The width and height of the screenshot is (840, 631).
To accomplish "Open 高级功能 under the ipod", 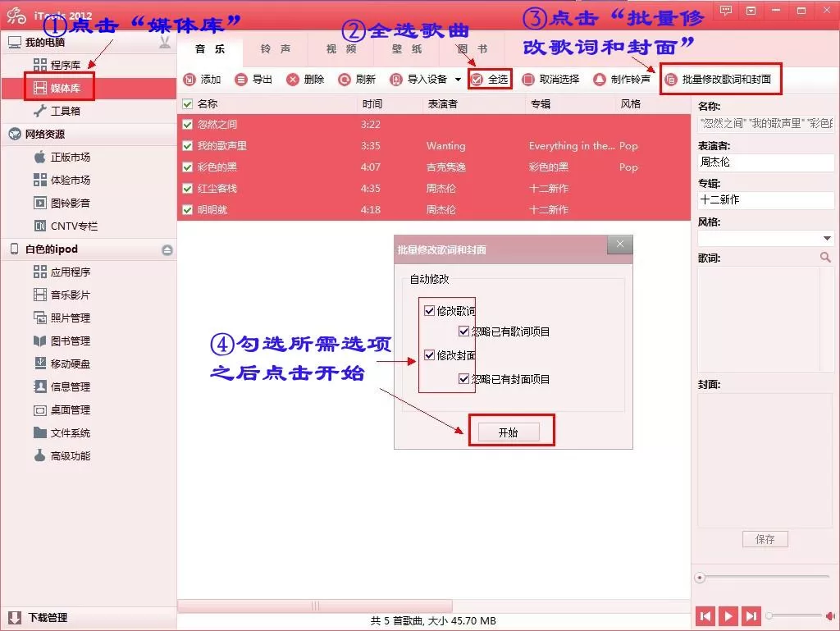I will (62, 456).
